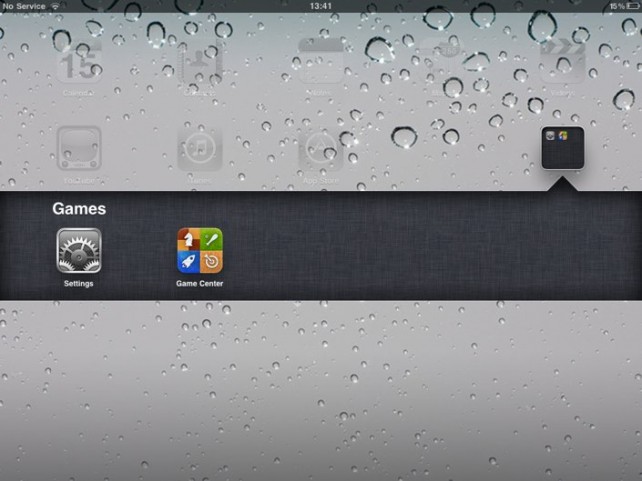Tap the No Service carrier text

pyautogui.click(x=24, y=6)
